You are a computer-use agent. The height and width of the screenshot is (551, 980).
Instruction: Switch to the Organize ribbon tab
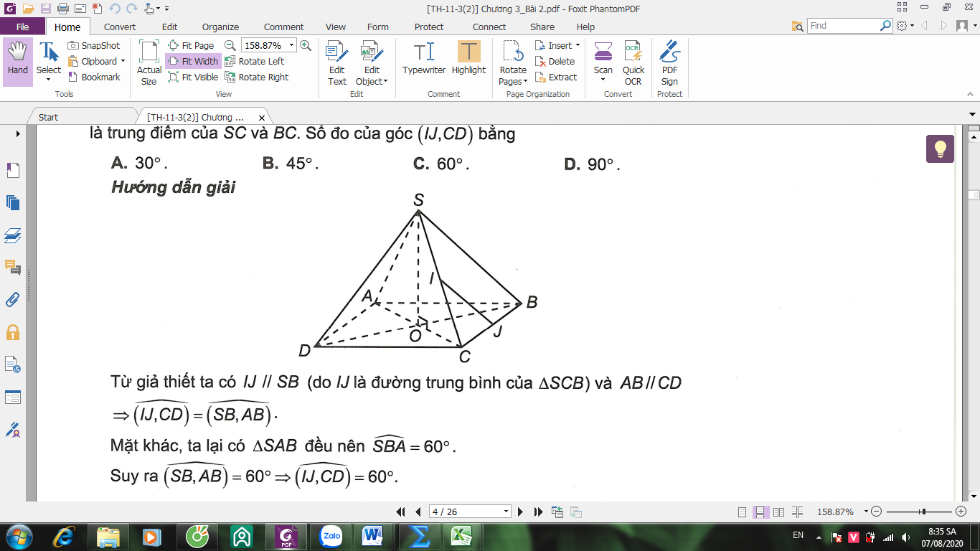[x=220, y=27]
